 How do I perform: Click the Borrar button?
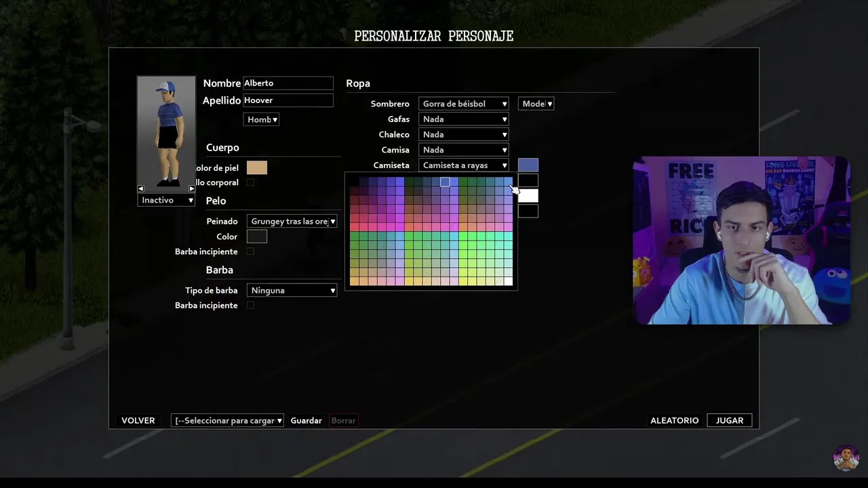click(343, 420)
